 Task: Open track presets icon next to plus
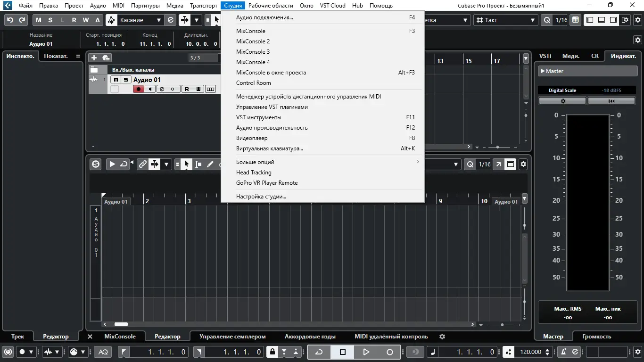(x=106, y=58)
